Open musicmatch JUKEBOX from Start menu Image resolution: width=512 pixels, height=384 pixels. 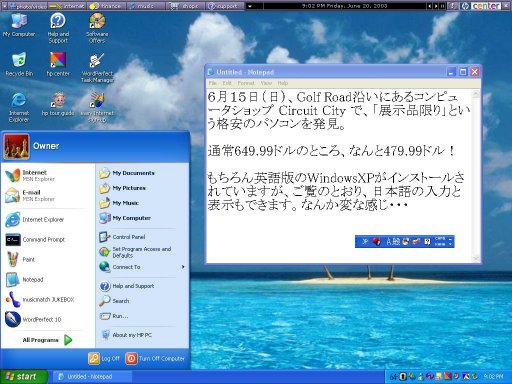click(47, 300)
